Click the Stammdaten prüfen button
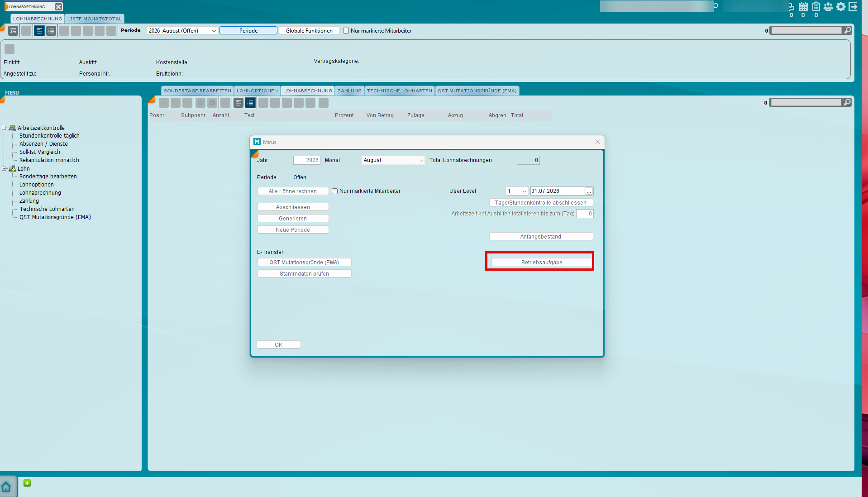The width and height of the screenshot is (868, 497). 304,273
